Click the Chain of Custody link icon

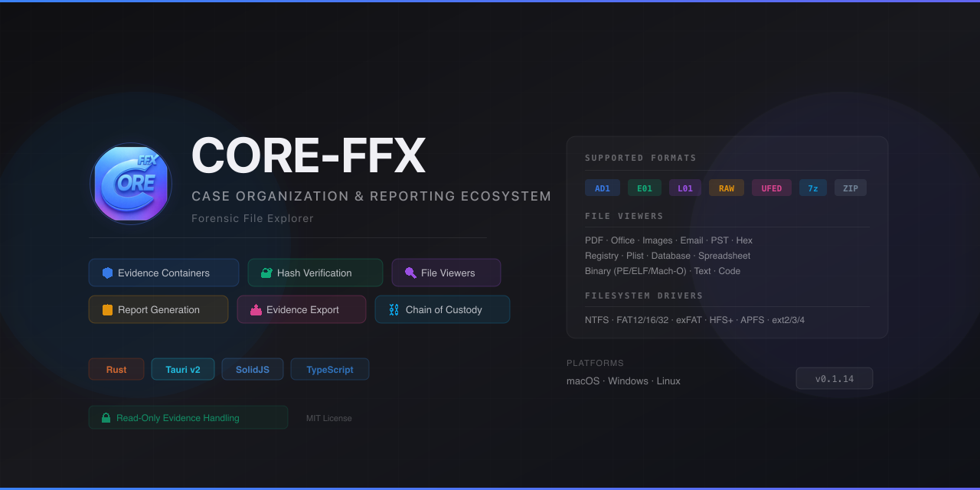point(394,309)
